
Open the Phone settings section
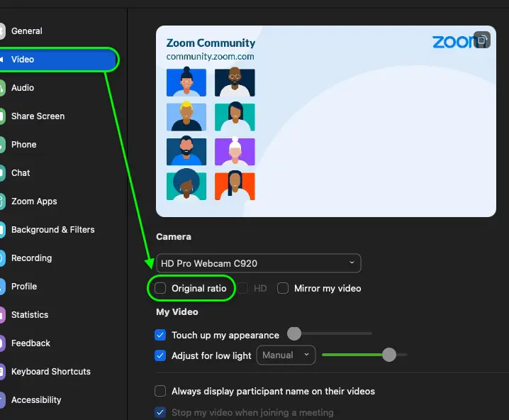[x=23, y=145]
